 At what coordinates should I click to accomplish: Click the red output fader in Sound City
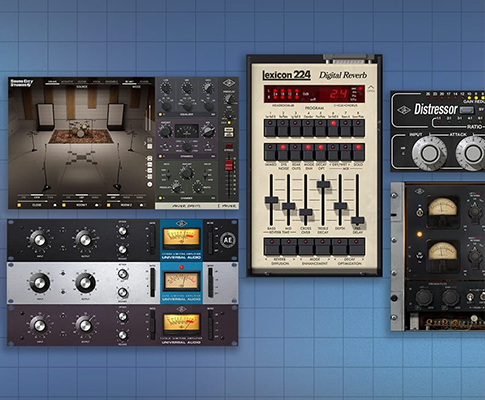click(229, 165)
